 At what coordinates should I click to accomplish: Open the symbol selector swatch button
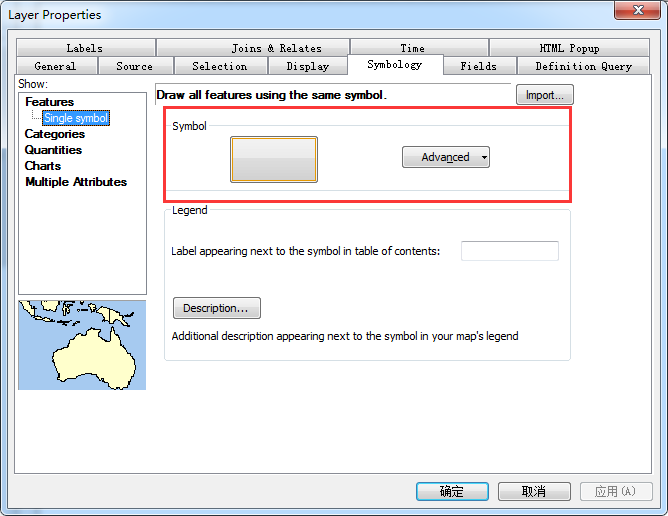274,159
